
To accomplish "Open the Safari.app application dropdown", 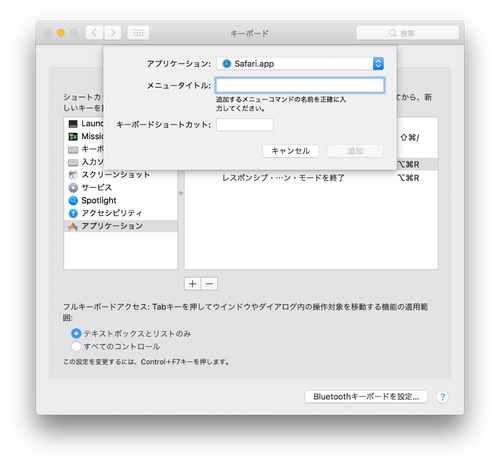I will [300, 64].
